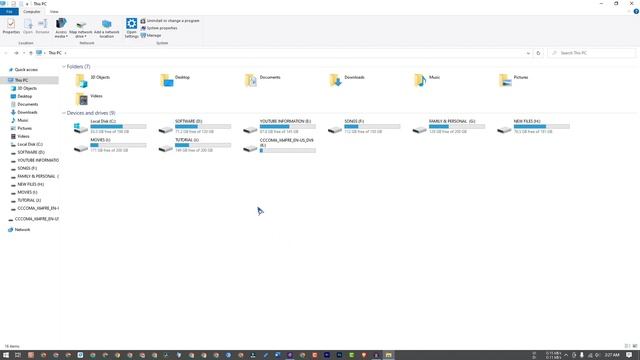Open Documents in navigation pane
The width and height of the screenshot is (640, 360).
coord(27,104)
